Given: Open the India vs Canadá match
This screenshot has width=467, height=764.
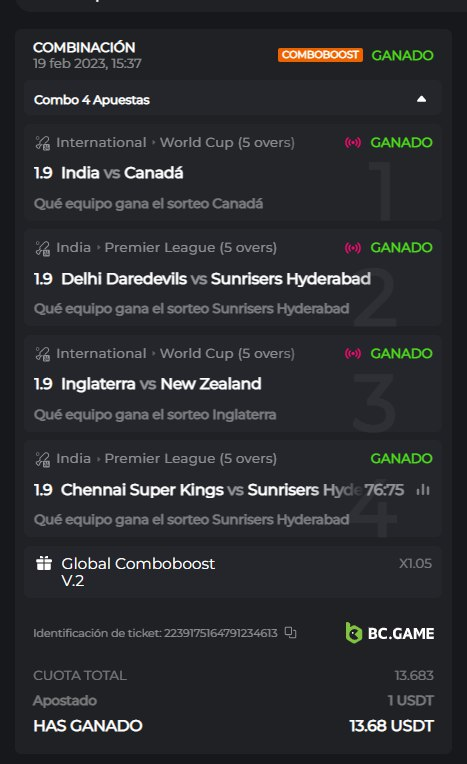Looking at the screenshot, I should (122, 173).
